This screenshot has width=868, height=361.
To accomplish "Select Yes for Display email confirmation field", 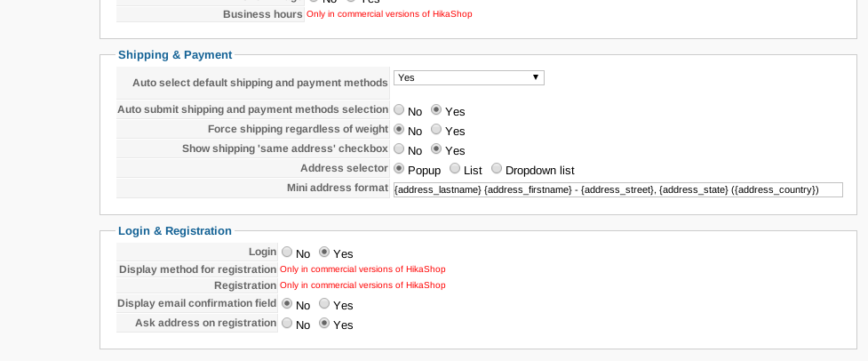I will coord(324,305).
